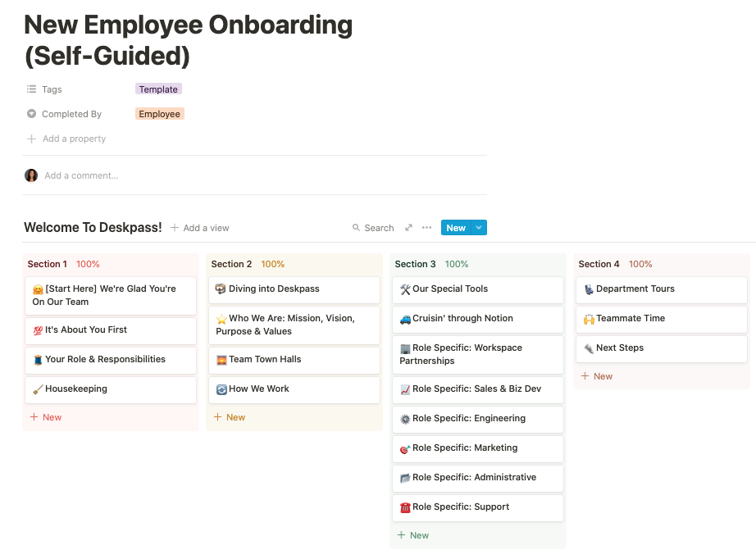Viewport: 756px width, 550px height.
Task: Click tools emoji on Our Special Tools card
Action: [406, 289]
